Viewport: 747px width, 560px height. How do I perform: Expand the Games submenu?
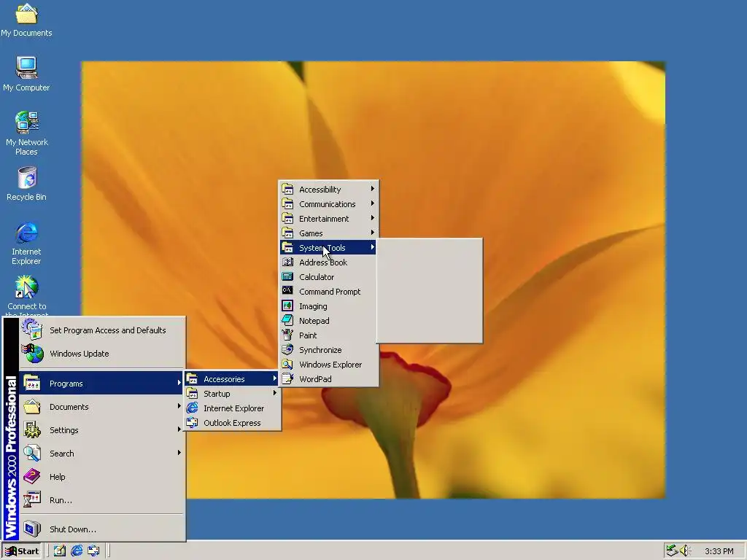point(329,233)
